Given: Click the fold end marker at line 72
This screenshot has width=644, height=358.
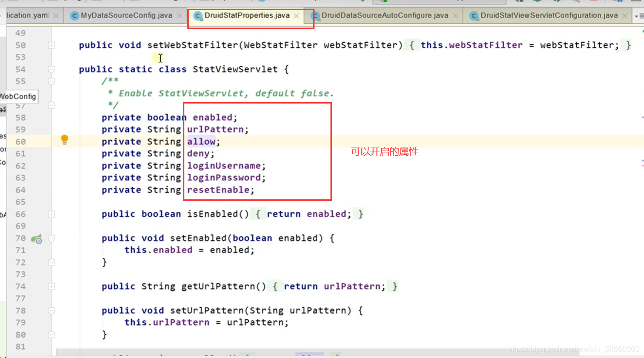Looking at the screenshot, I should pyautogui.click(x=51, y=262).
